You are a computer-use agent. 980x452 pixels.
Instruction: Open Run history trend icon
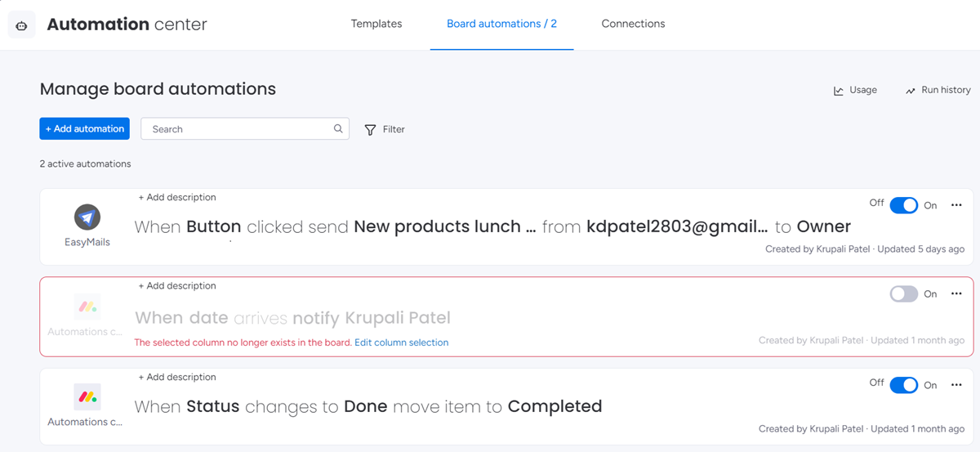(x=911, y=91)
